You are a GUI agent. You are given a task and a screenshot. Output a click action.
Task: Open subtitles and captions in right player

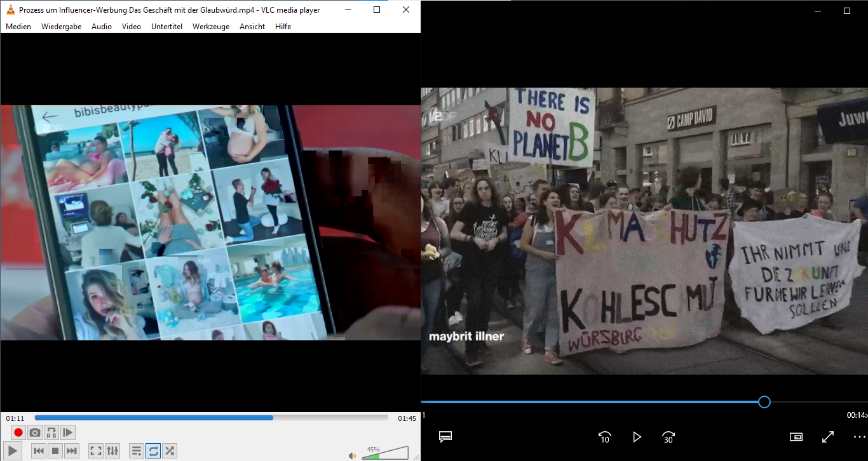point(445,437)
